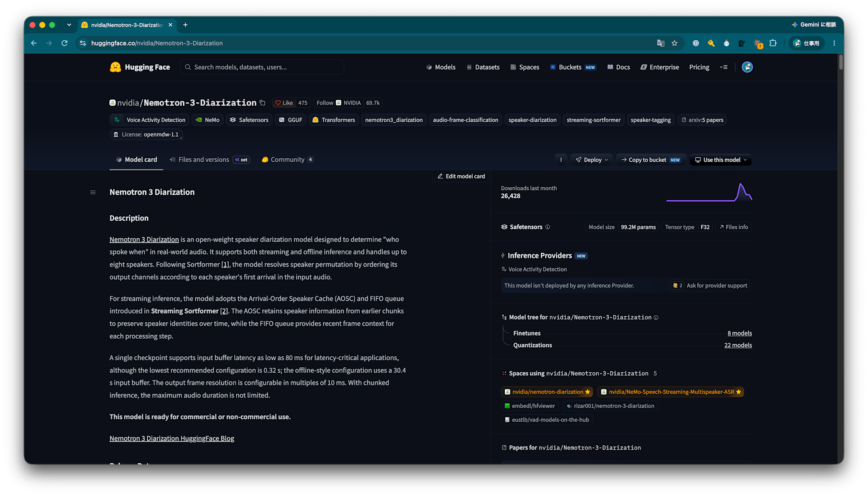868x496 pixels.
Task: View site information icon in address bar
Action: 83,43
